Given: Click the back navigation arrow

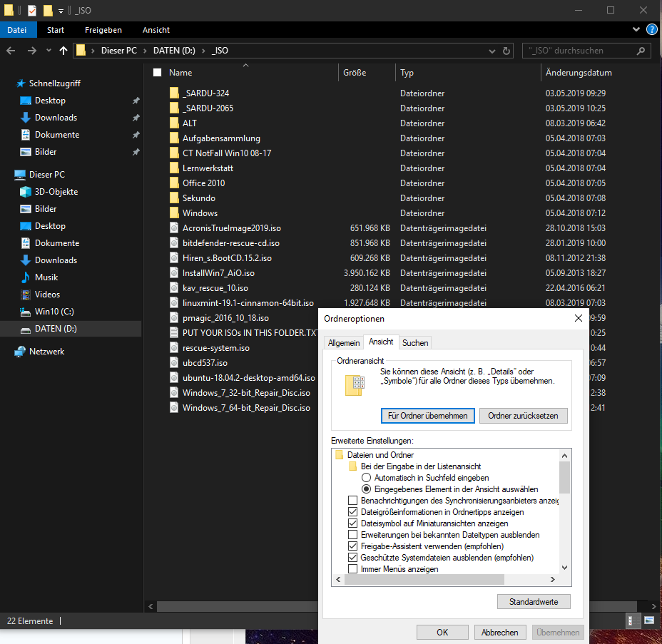Looking at the screenshot, I should click(x=11, y=51).
